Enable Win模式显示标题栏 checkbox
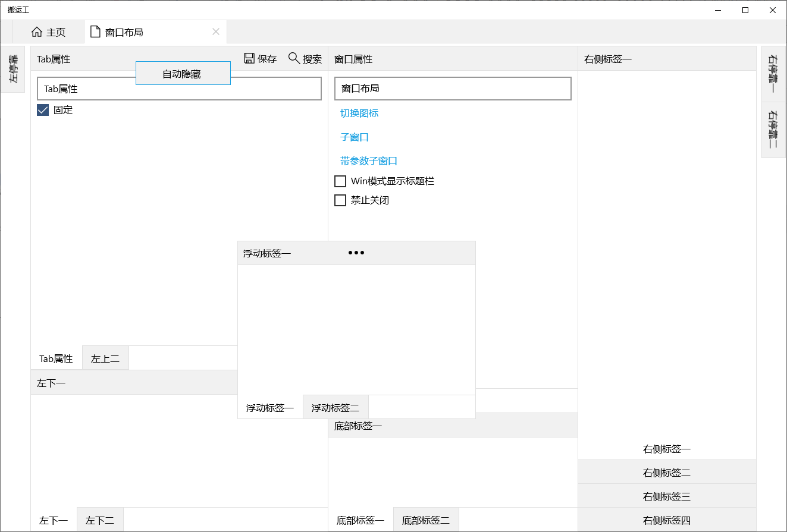The image size is (787, 532). click(340, 181)
